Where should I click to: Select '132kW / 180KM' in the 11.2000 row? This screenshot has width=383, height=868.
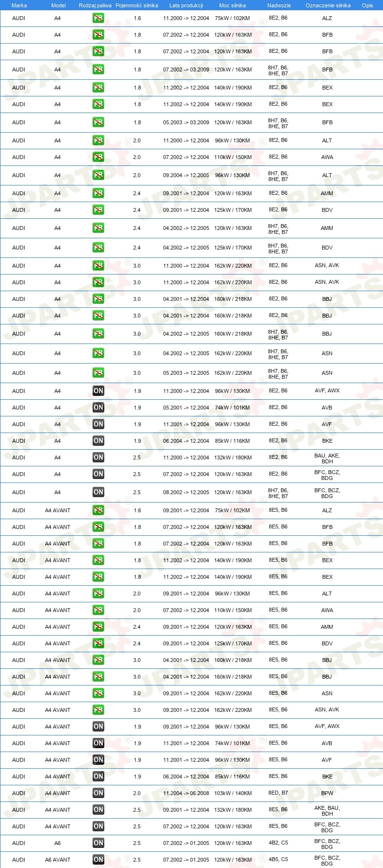click(233, 457)
